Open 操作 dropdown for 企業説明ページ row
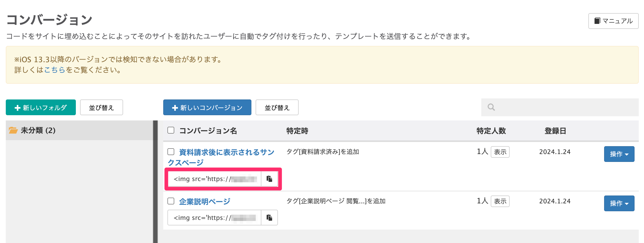Image resolution: width=644 pixels, height=243 pixels. coord(619,203)
